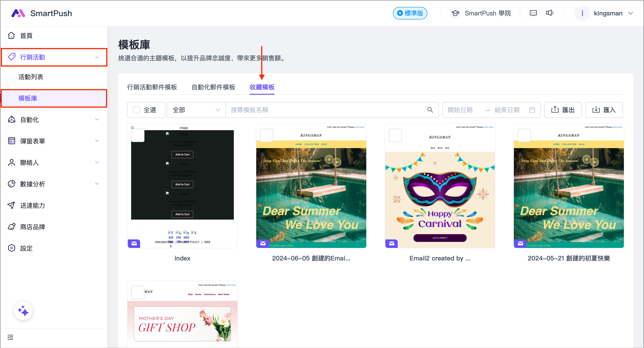
Task: Select the 自動化 automation sidebar icon
Action: coord(11,119)
